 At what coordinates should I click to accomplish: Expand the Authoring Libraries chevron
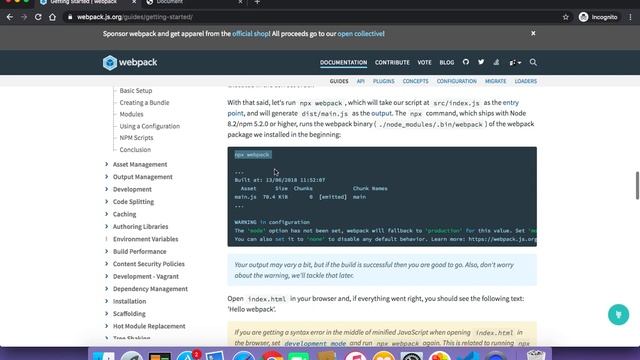(x=107, y=227)
